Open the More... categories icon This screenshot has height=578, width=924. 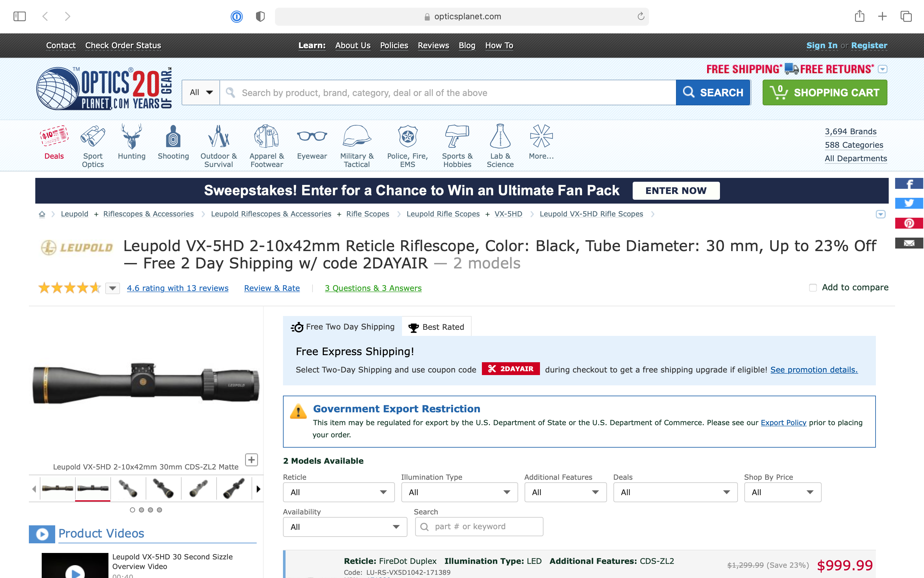541,142
